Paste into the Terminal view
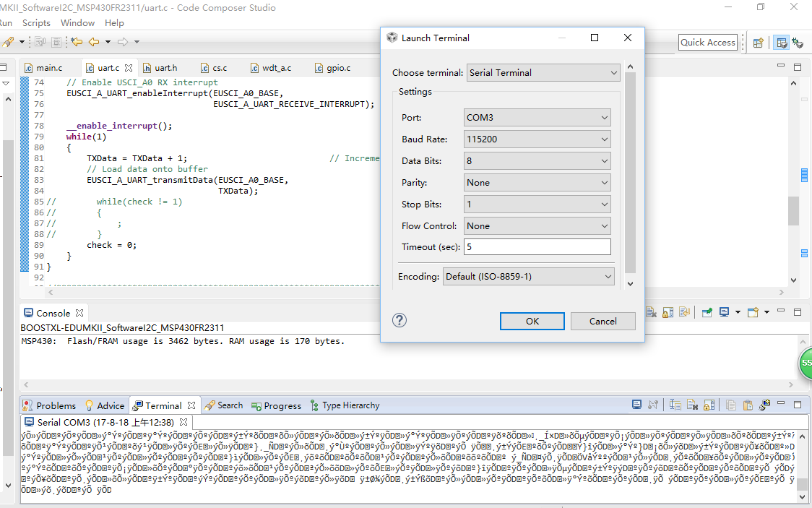Viewport: 812px width, 508px height. 748,405
